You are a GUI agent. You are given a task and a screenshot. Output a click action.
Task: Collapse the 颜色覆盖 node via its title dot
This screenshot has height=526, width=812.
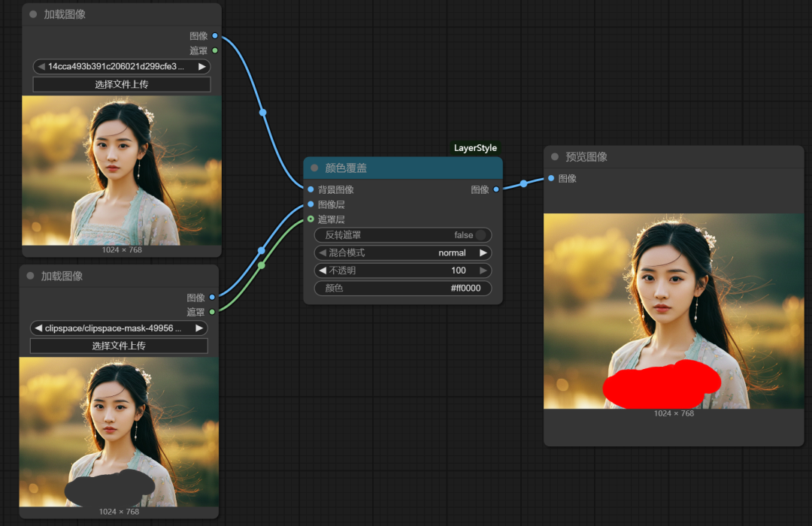point(315,168)
